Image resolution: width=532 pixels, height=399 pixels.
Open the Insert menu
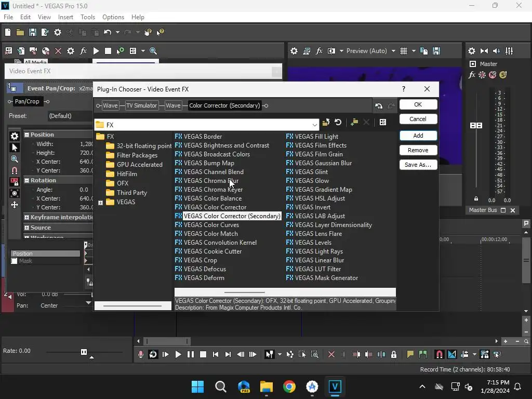tap(65, 17)
